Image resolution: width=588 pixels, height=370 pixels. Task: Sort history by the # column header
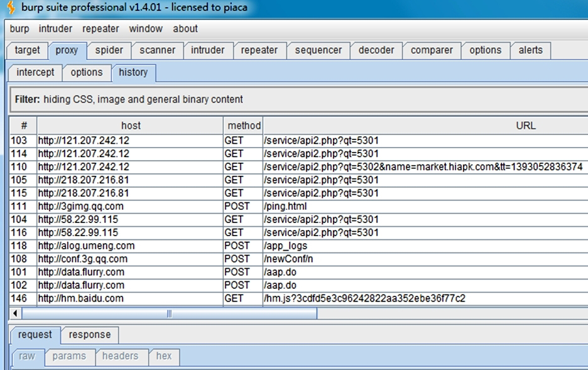(x=24, y=126)
